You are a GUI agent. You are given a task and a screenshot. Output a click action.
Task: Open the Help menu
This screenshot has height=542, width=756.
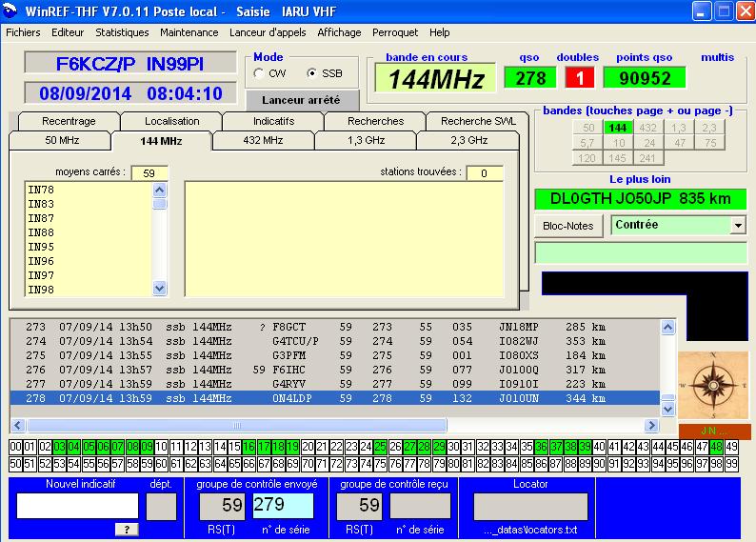439,32
